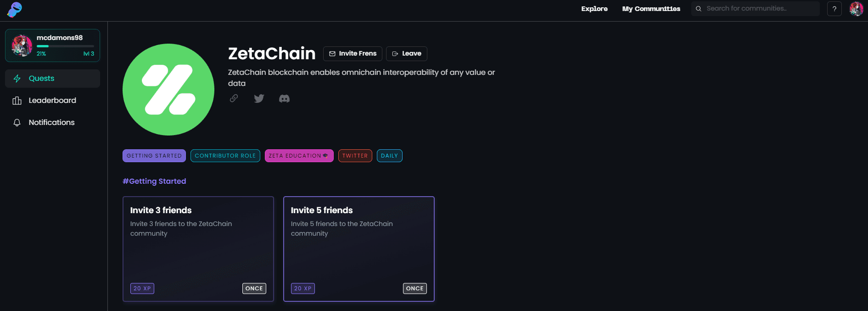
Task: Focus the Search for communities field
Action: [755, 9]
